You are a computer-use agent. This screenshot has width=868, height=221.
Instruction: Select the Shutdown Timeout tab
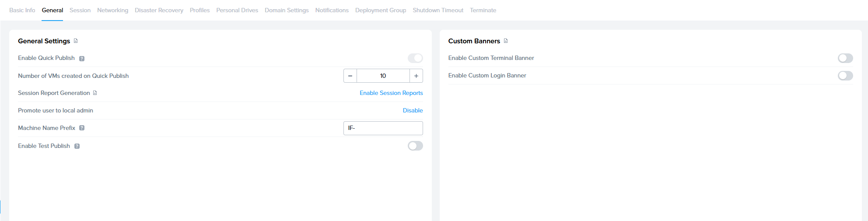click(x=437, y=10)
